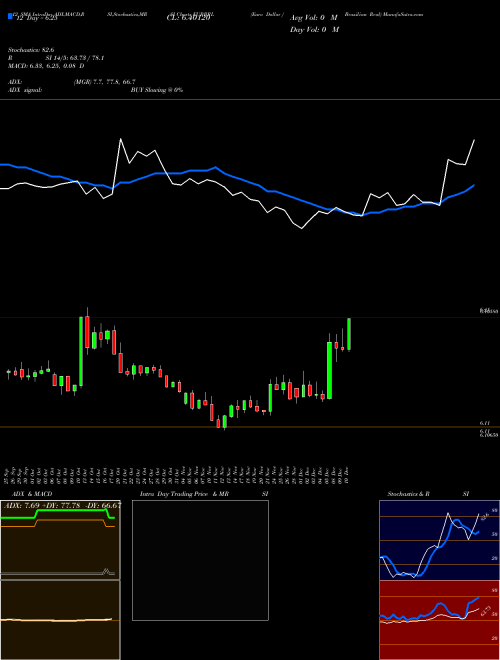Click the lowest red candle near 6.11 line

[218, 423]
